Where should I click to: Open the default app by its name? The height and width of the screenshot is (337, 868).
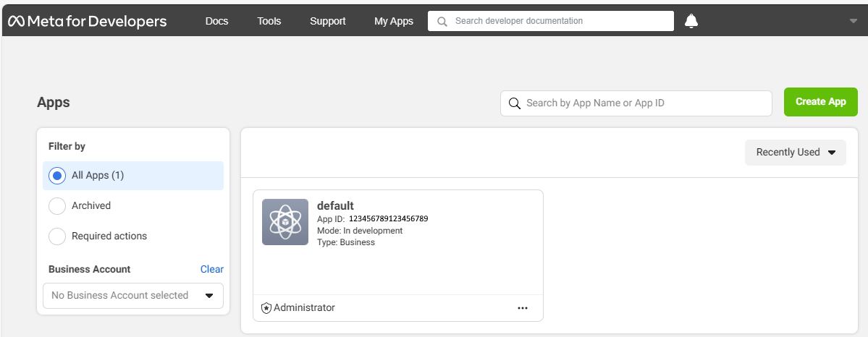tap(335, 206)
